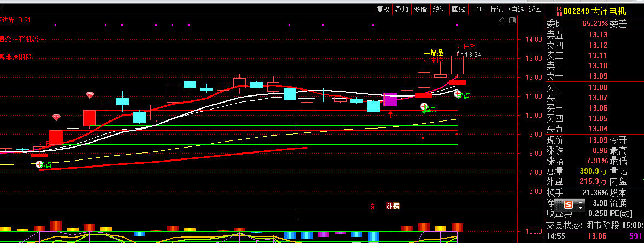Image resolution: width=644 pixels, height=243 pixels.
Task: Click the 返回 back button
Action: (x=535, y=9)
